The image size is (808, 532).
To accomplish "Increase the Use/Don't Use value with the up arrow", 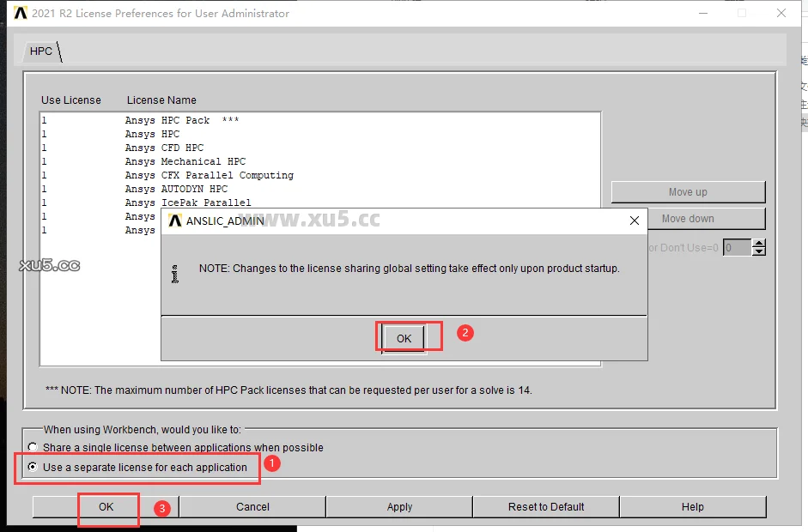I will tap(758, 244).
